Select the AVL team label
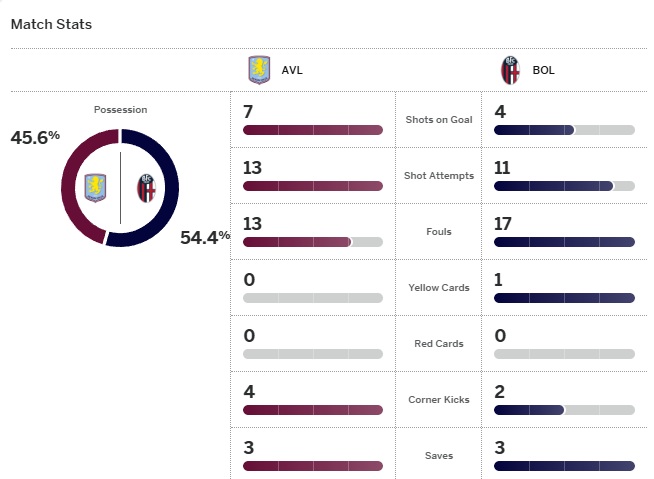Viewport: 654px width, 479px height. (292, 71)
